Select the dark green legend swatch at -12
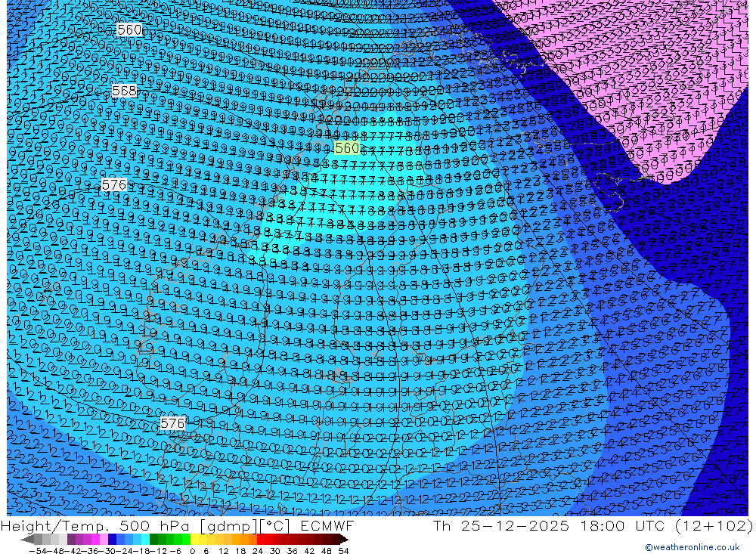 click(x=153, y=540)
